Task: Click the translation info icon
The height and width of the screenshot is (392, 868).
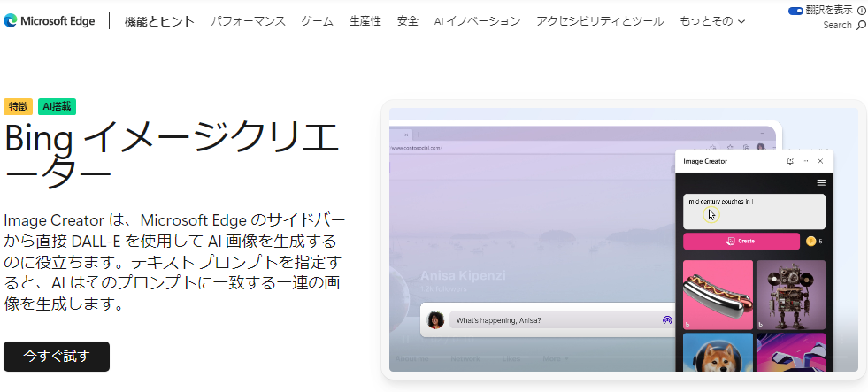Action: point(862,11)
